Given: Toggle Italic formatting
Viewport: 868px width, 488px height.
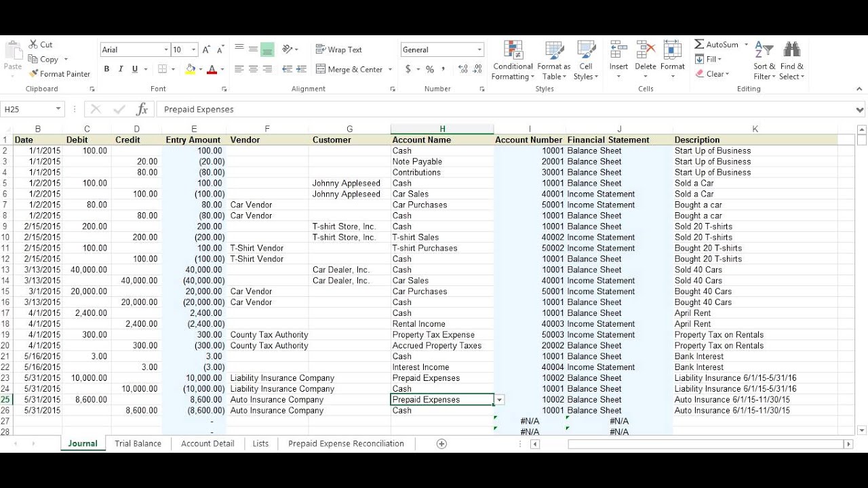Looking at the screenshot, I should (121, 69).
